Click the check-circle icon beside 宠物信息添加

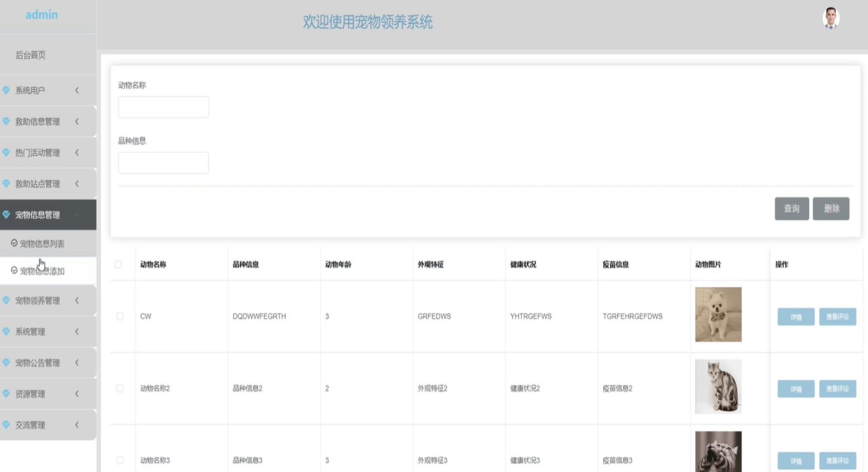tap(15, 271)
